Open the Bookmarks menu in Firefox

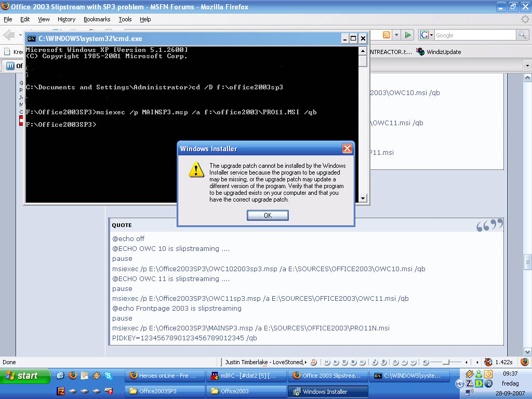(x=97, y=19)
